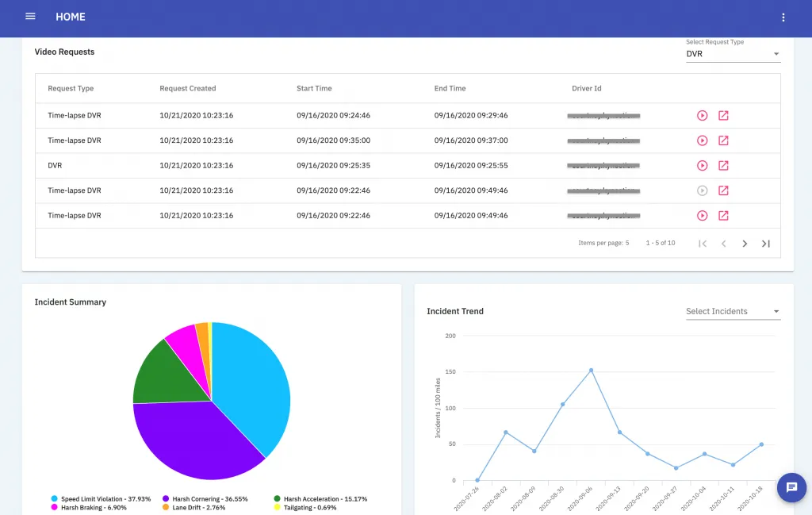Go to previous page of video requests

point(723,244)
